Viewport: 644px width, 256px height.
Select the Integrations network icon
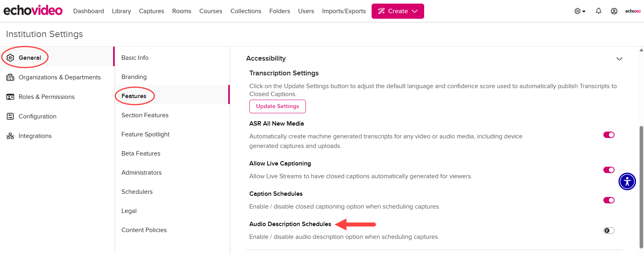[x=11, y=136]
